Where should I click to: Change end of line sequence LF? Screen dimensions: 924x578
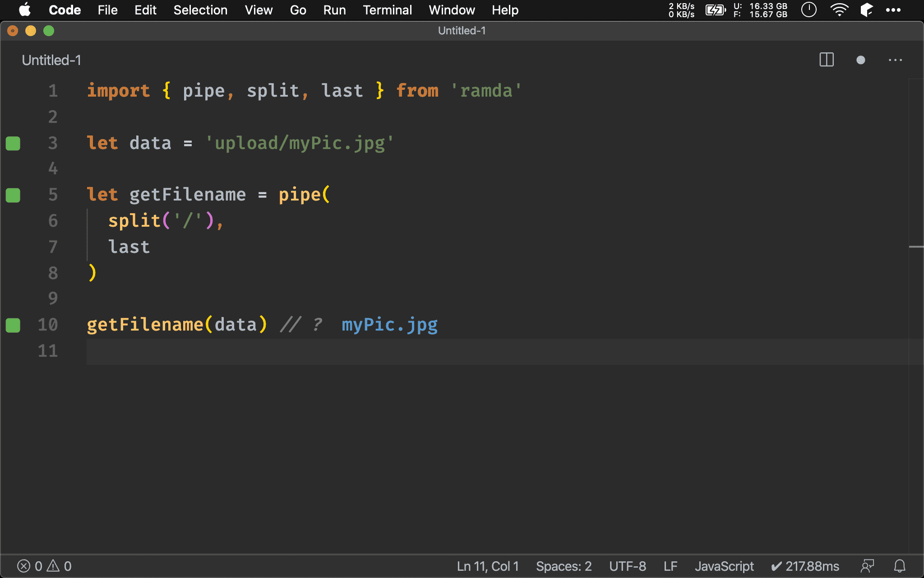pyautogui.click(x=670, y=566)
